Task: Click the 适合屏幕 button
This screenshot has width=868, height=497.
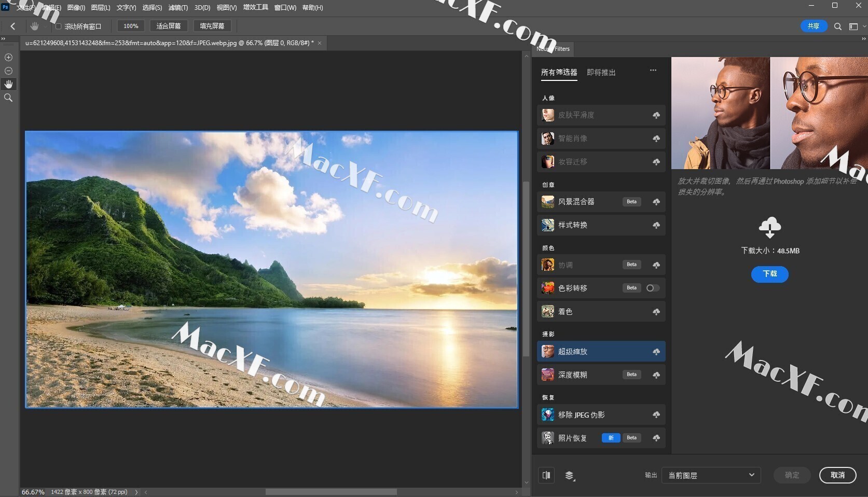Action: (169, 26)
